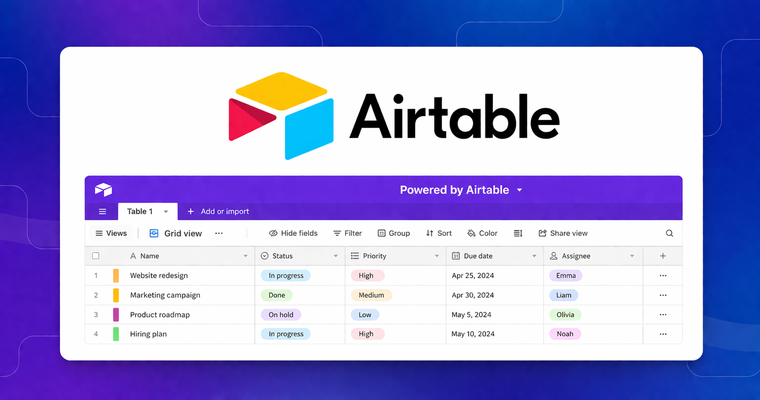
Task: Select the May 10, 2024 due date cell
Action: [495, 334]
